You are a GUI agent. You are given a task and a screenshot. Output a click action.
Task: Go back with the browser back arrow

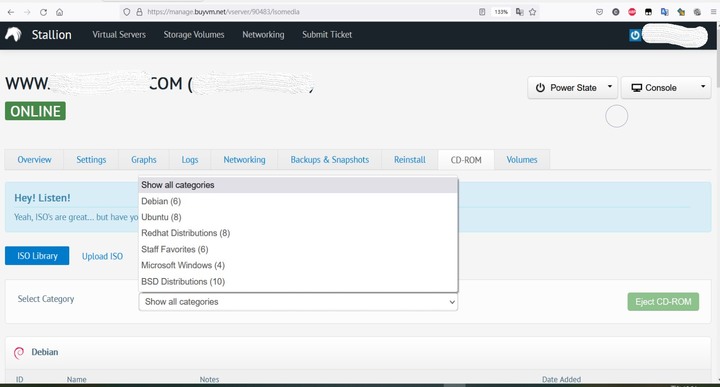coord(11,12)
